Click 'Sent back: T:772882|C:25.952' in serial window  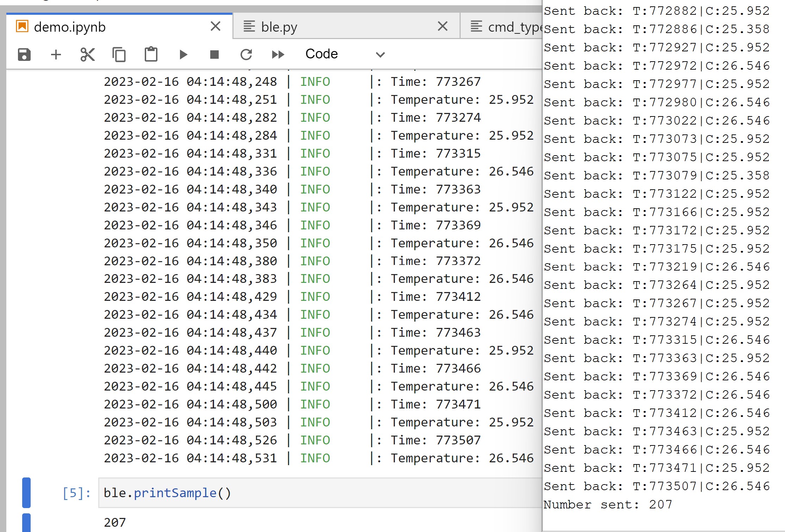tap(657, 11)
